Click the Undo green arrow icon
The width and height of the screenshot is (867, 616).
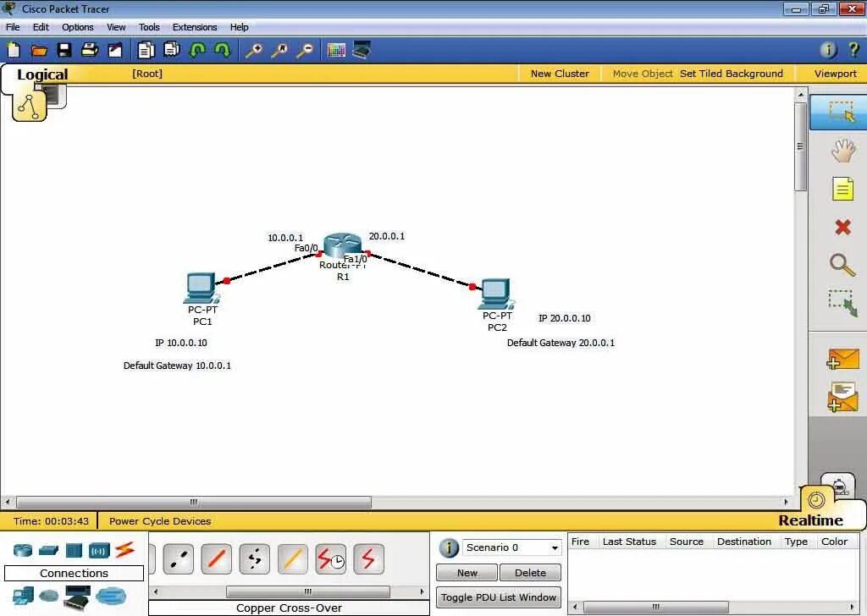pyautogui.click(x=197, y=50)
